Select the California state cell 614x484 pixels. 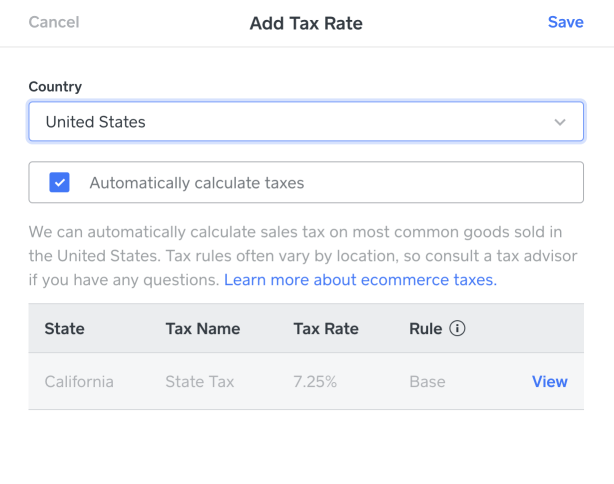pyautogui.click(x=79, y=381)
